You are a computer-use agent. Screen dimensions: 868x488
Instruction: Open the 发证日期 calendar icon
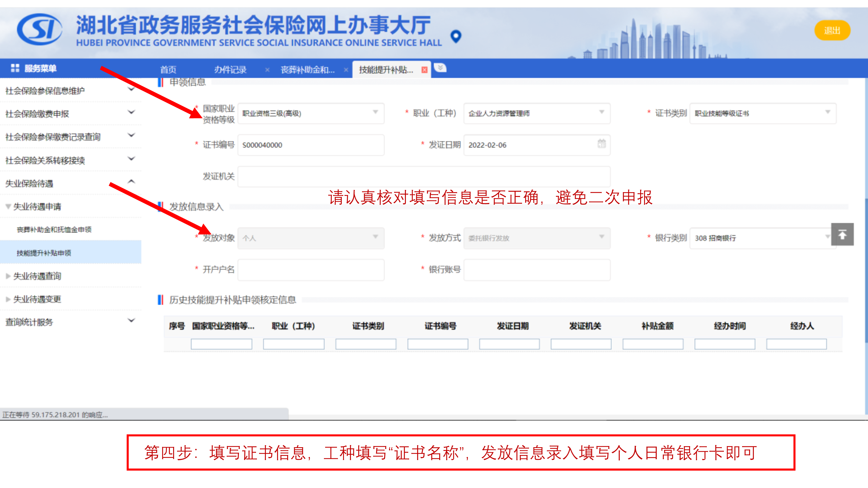(x=602, y=144)
